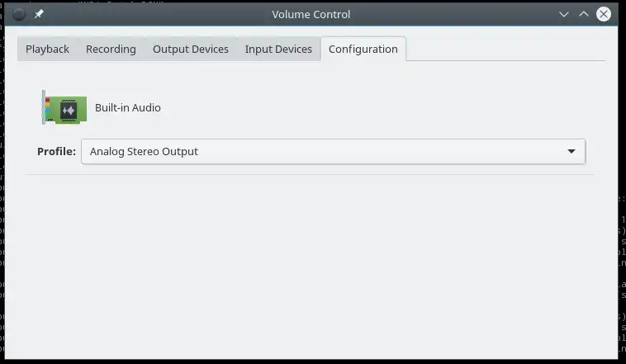Select the Input Devices tab
Viewport: 626px width, 364px height.
[x=278, y=49]
